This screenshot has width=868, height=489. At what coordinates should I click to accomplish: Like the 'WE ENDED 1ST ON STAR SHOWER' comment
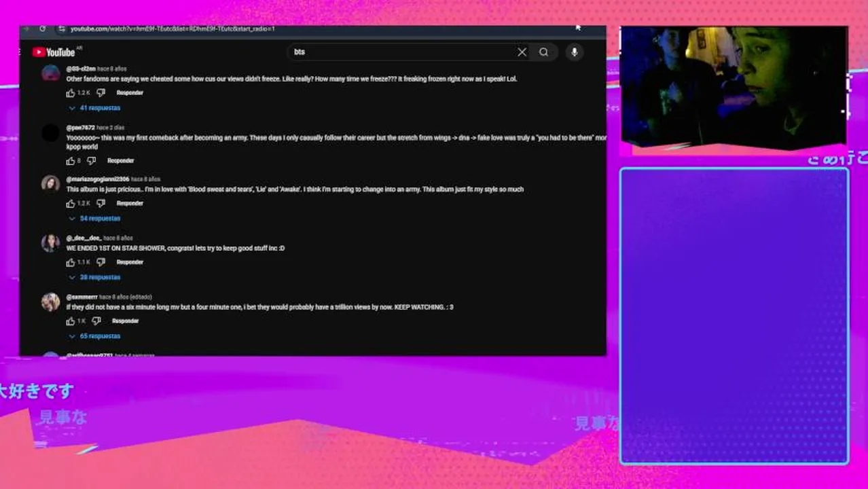pos(71,262)
